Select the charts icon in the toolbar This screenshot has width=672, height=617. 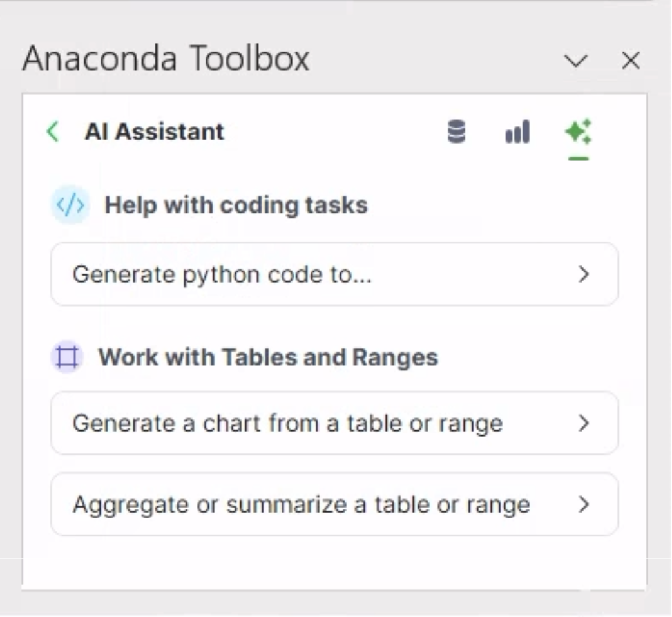pyautogui.click(x=517, y=131)
